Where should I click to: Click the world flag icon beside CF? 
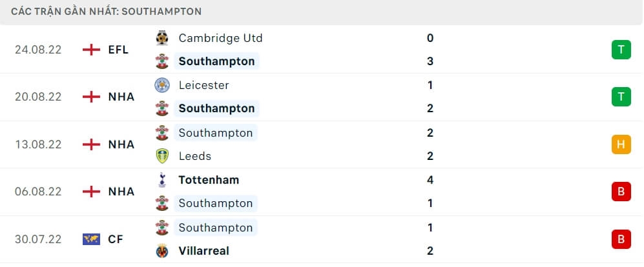pos(92,239)
